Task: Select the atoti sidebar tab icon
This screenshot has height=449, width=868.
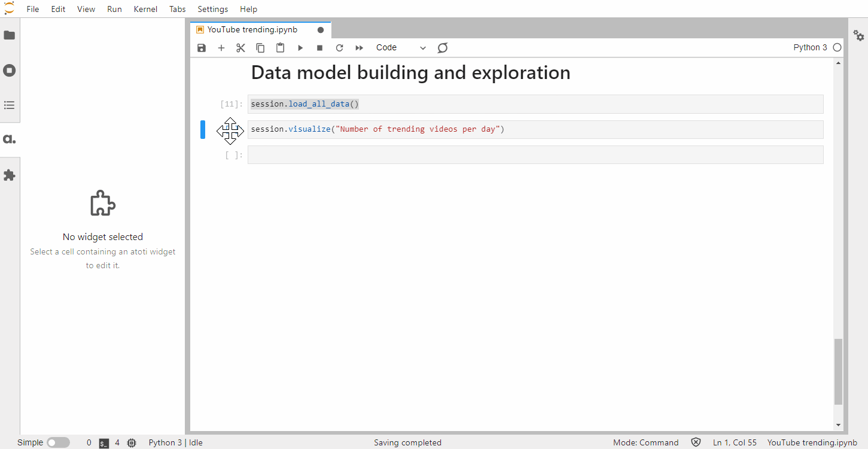Action: click(10, 139)
